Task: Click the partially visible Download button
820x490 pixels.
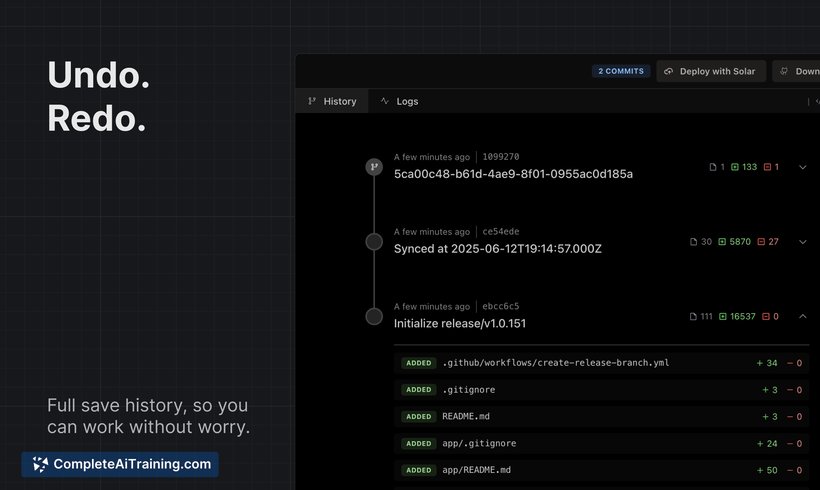Action: click(796, 71)
